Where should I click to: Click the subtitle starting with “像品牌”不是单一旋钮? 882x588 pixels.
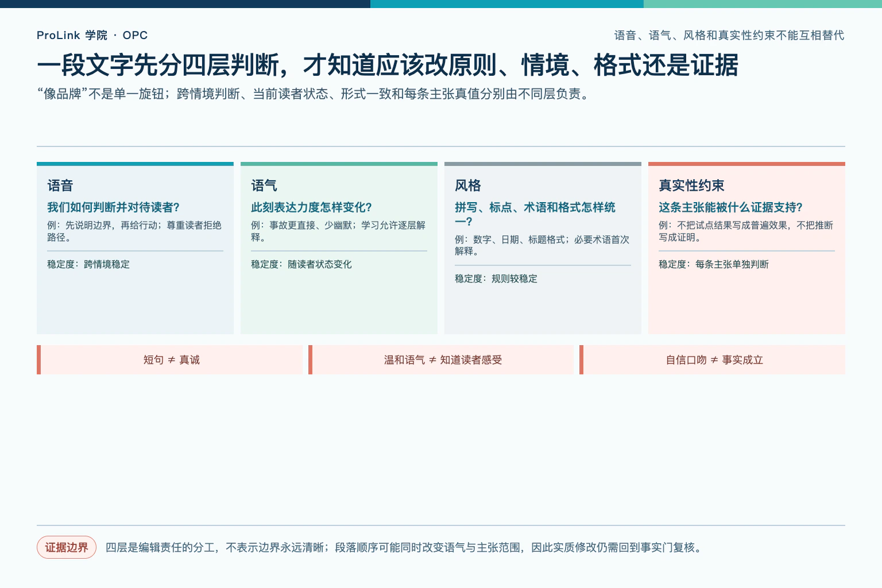tap(315, 94)
